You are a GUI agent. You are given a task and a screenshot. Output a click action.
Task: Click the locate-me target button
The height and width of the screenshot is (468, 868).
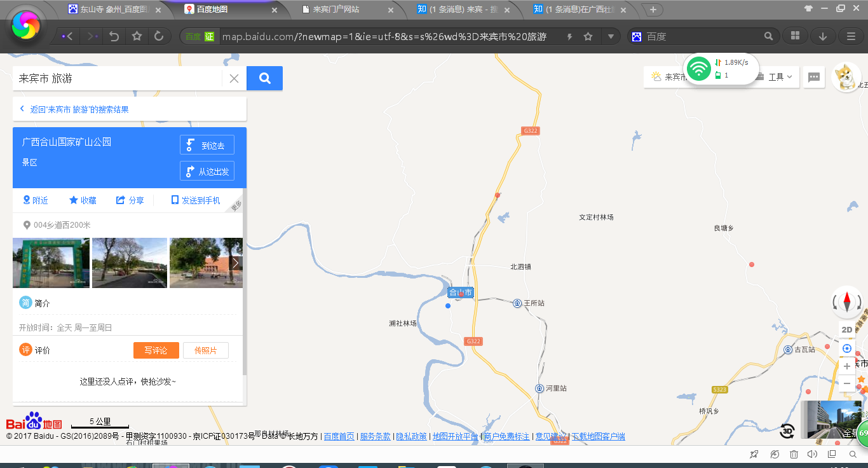[x=847, y=348]
